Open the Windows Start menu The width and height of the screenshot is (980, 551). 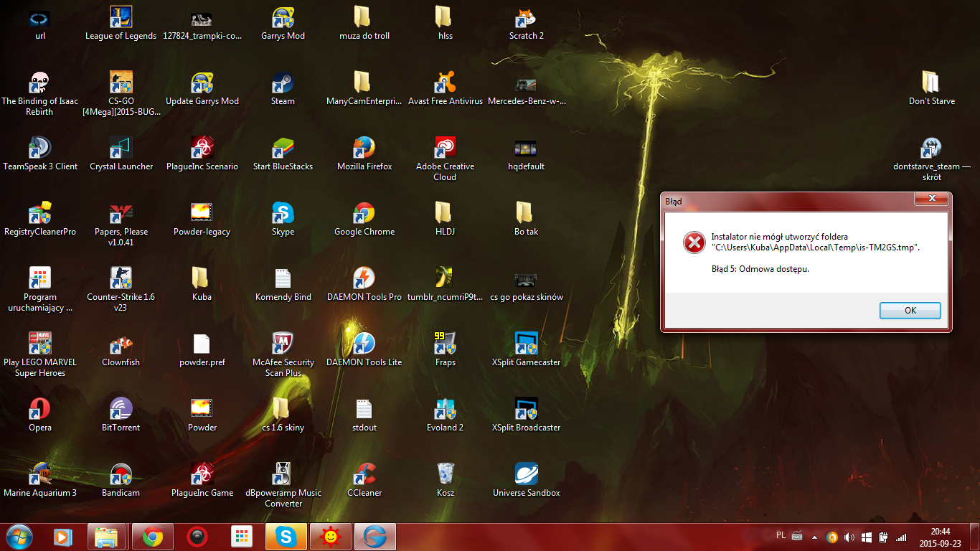[19, 536]
